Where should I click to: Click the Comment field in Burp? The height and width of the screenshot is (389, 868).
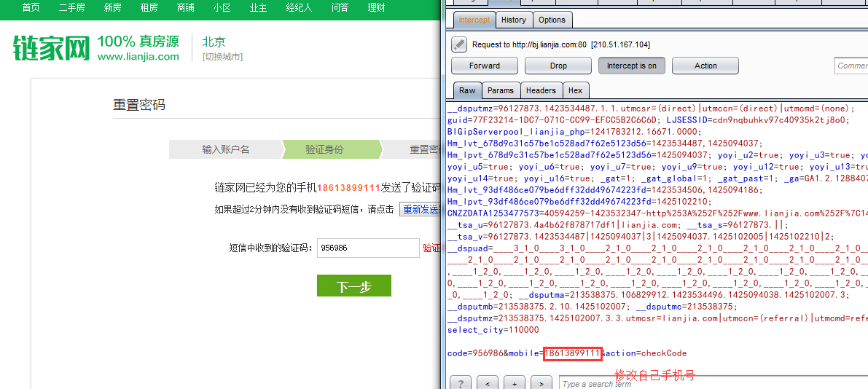[851, 66]
